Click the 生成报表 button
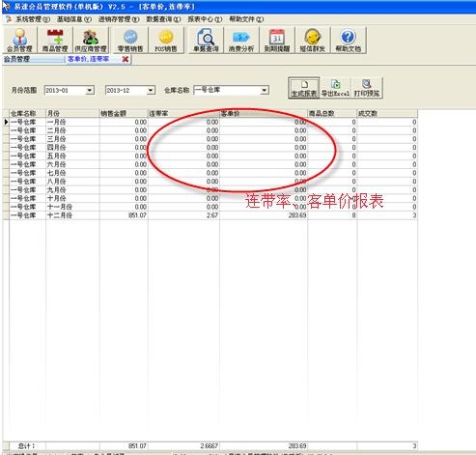 coord(304,88)
